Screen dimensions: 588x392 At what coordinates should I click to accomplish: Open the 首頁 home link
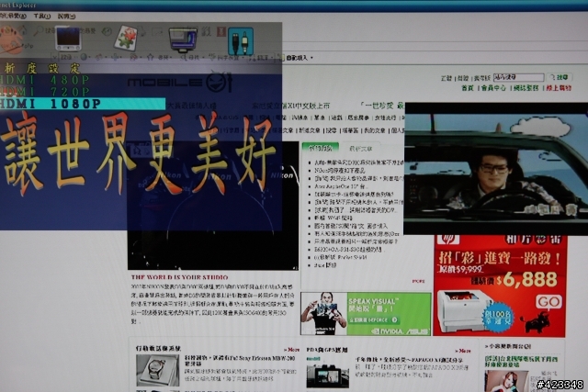468,88
